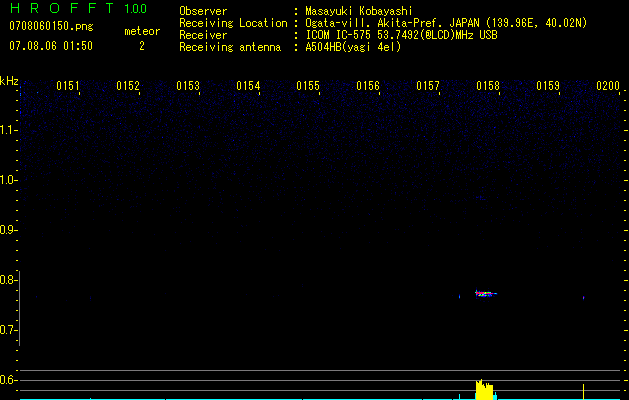Click the time axis label 0200
Screen dimensions: 629x400
608,86
